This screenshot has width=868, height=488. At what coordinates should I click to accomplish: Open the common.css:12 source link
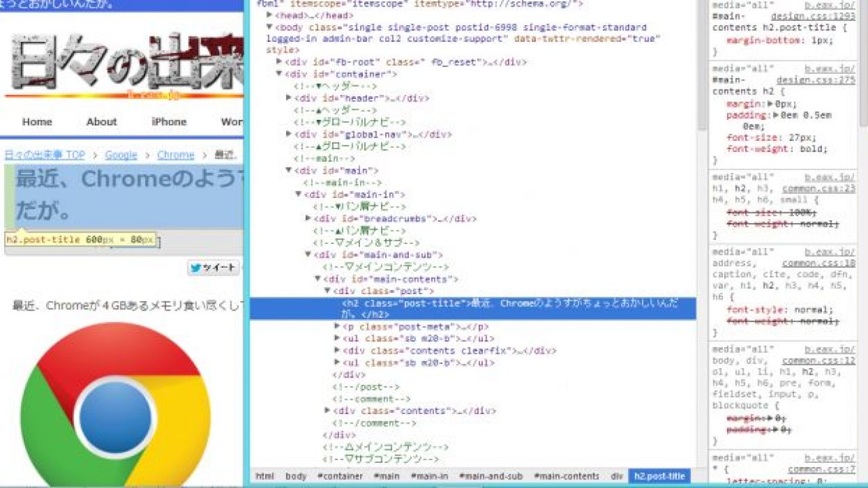click(818, 361)
